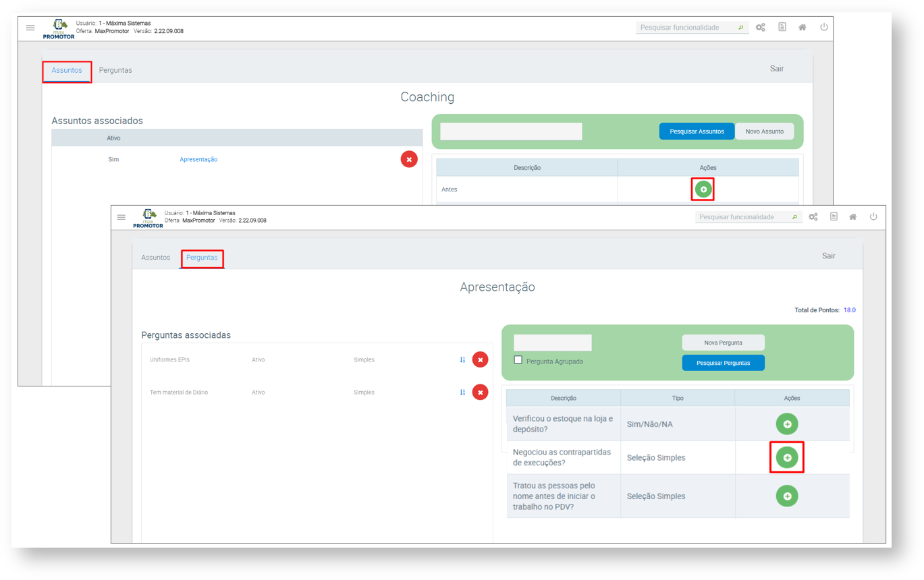
Task: Add 'Verificou o estoque na loja' question
Action: point(787,424)
